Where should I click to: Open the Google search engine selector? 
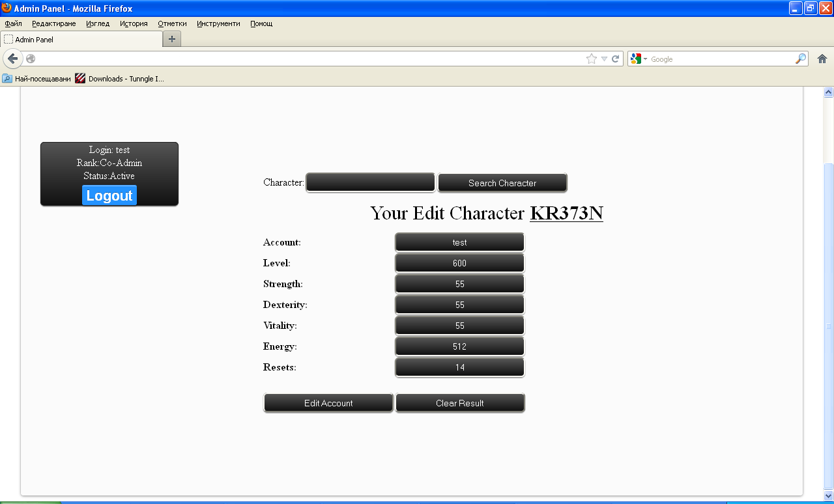(639, 59)
